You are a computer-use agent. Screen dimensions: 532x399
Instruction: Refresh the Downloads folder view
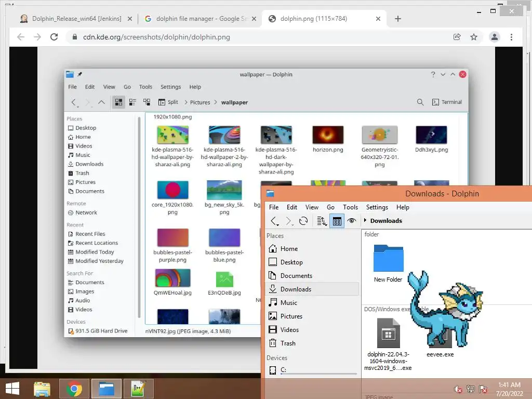pos(303,221)
